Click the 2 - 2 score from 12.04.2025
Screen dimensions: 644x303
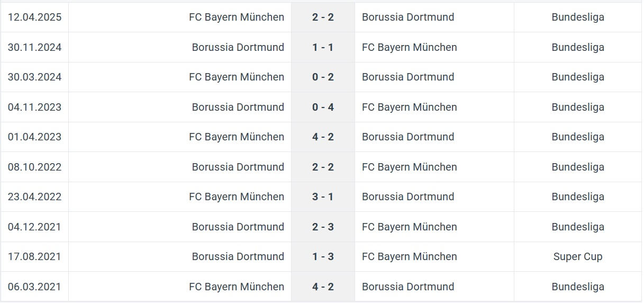(323, 17)
